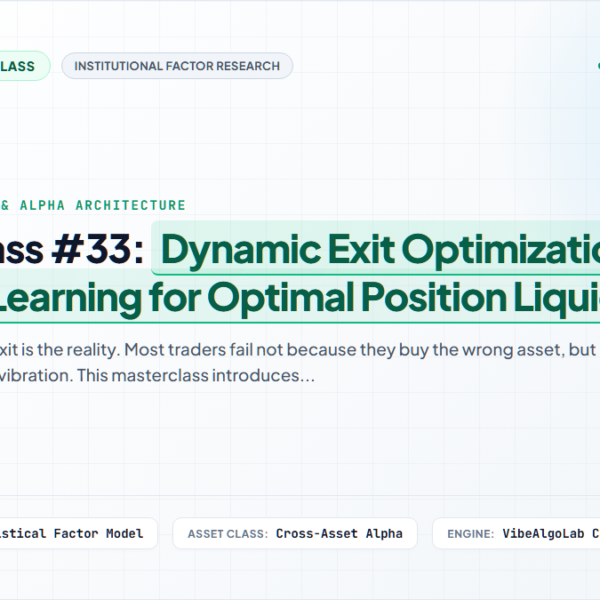Click the text 'This masterclass introduces...'
Image resolution: width=600 pixels, height=600 pixels.
[196, 375]
